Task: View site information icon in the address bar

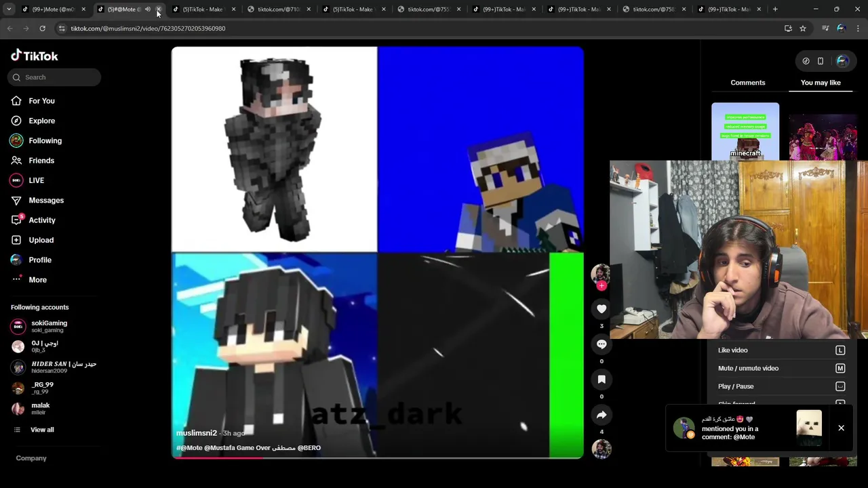Action: (x=62, y=28)
